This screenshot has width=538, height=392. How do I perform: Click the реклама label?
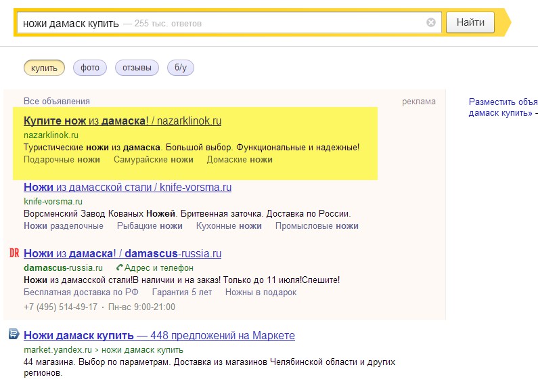point(419,102)
